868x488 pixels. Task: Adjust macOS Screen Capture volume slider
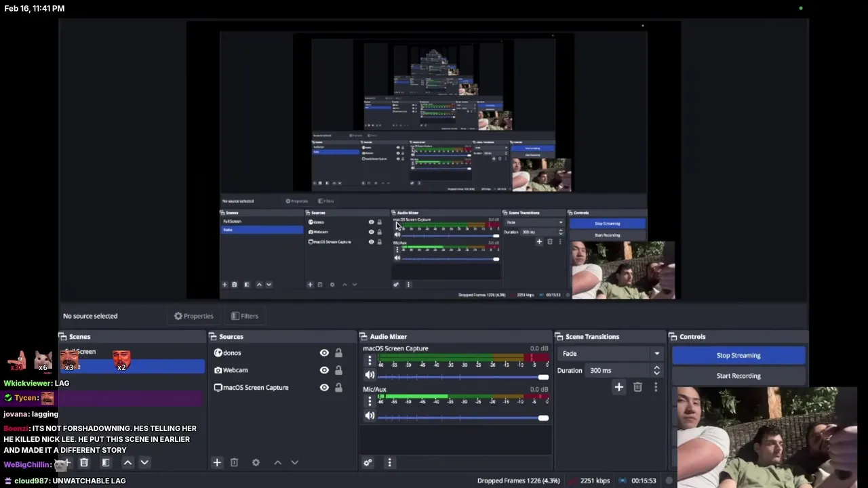[x=463, y=377]
